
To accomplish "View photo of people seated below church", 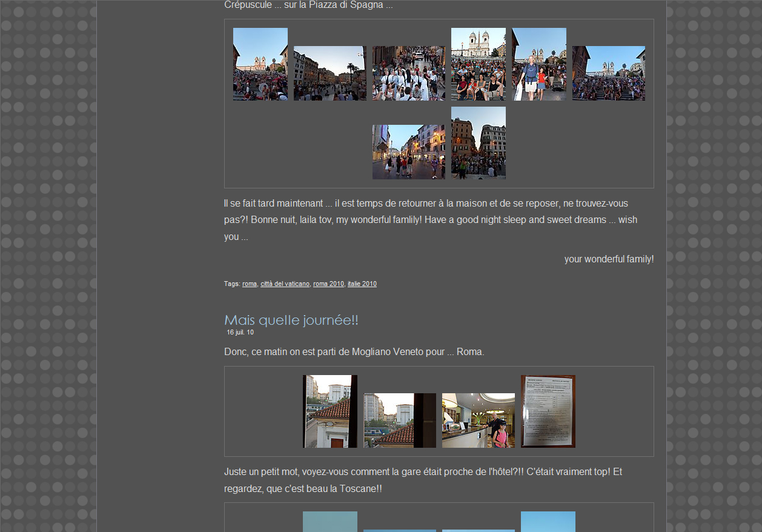I will pyautogui.click(x=478, y=64).
